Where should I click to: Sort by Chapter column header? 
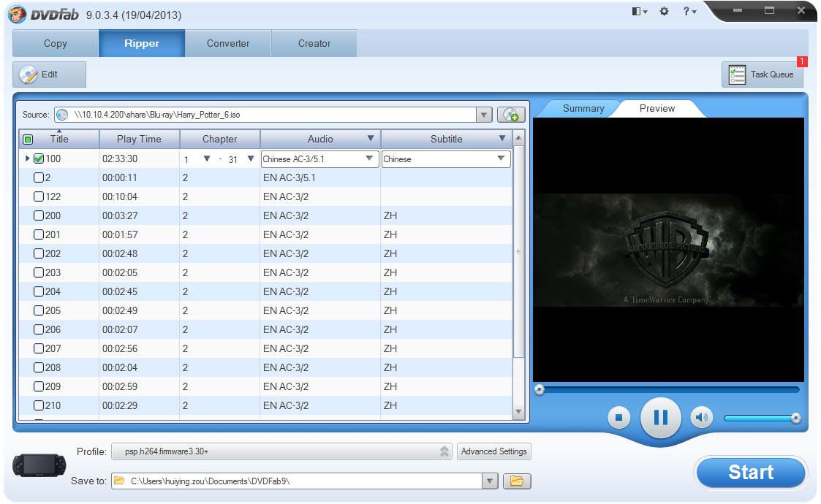219,140
